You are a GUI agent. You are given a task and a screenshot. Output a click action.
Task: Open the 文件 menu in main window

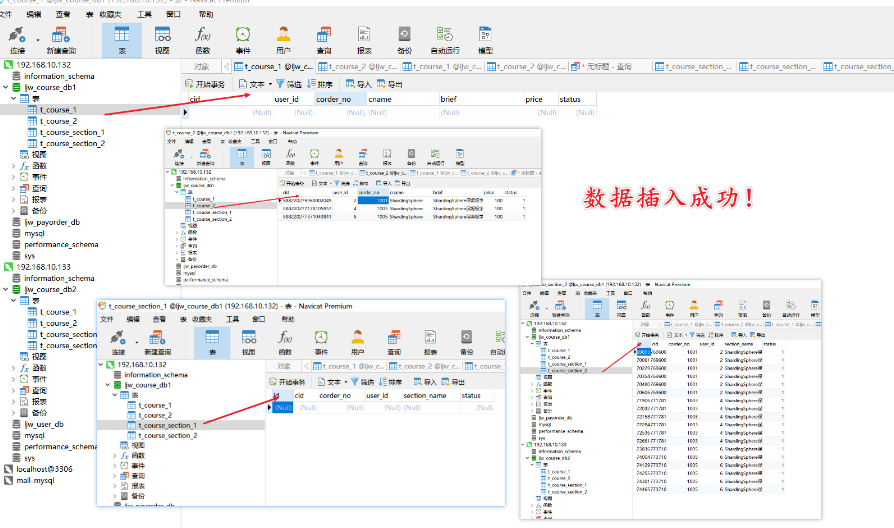pos(6,14)
